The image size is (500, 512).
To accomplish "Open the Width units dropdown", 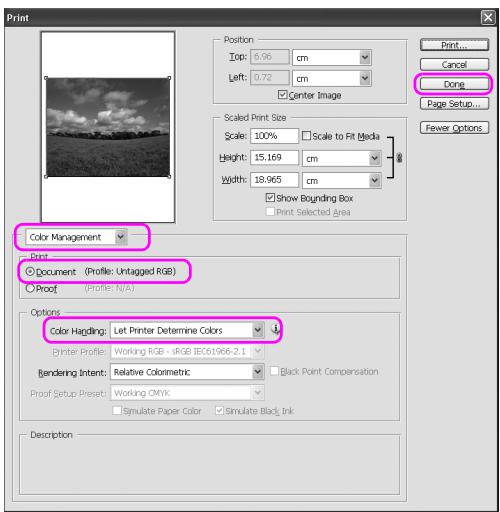I will click(x=342, y=181).
